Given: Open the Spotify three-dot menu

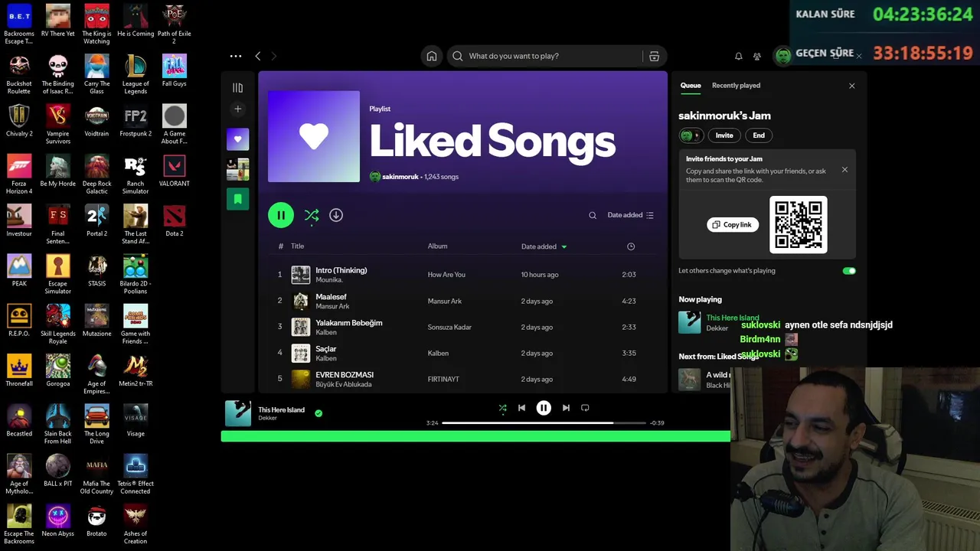Looking at the screenshot, I should click(x=236, y=56).
